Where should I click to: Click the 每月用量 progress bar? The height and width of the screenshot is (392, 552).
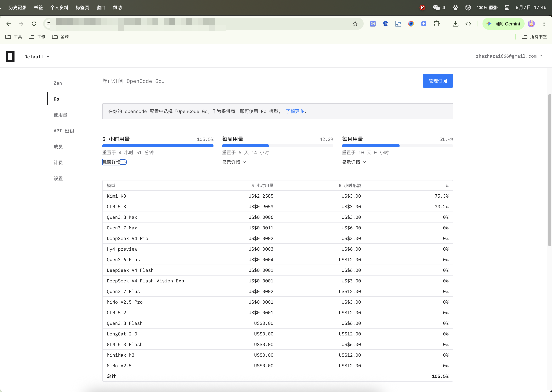tap(397, 146)
